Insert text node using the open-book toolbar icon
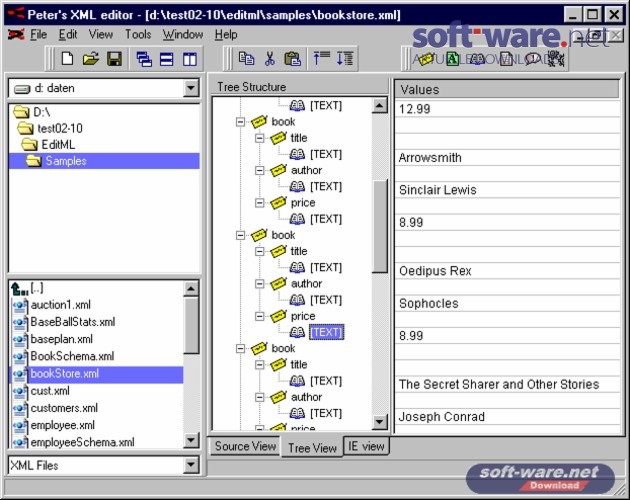This screenshot has height=500, width=630. [x=477, y=59]
